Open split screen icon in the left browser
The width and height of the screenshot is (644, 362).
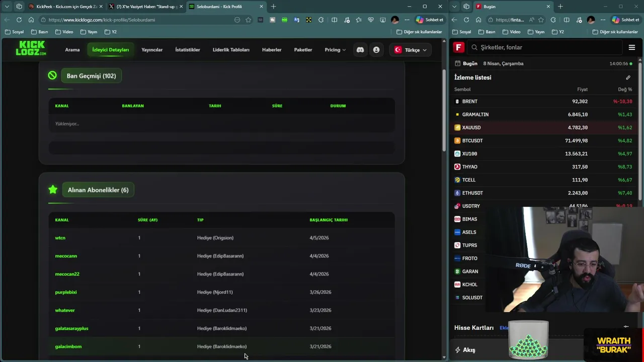coord(335,20)
